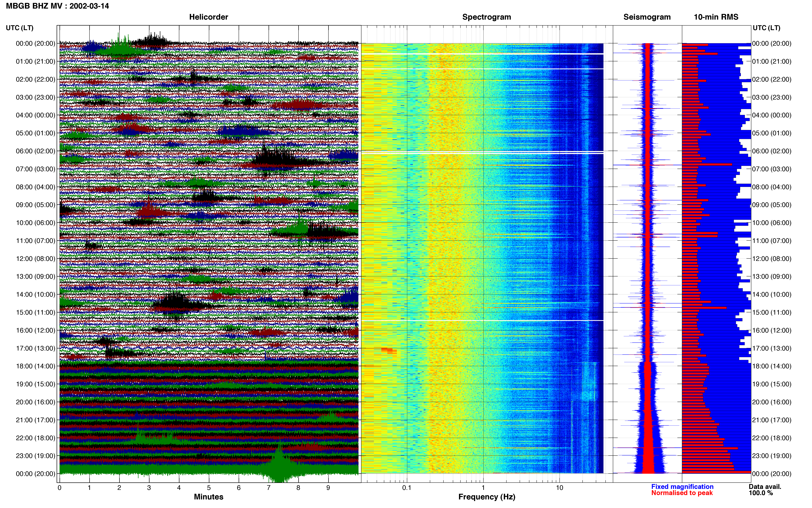Click the longest red RMS bar near 07:00
812x508 pixels.
point(707,165)
